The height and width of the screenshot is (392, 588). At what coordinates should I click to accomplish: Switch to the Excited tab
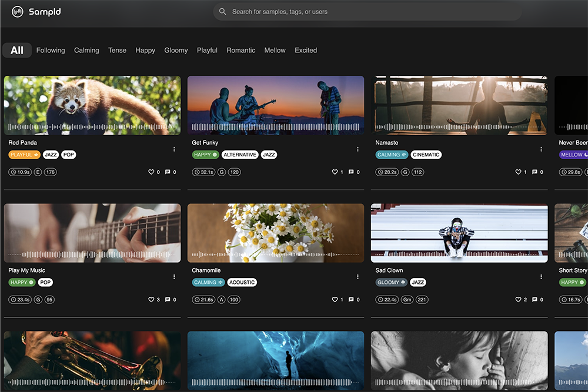[x=306, y=50]
